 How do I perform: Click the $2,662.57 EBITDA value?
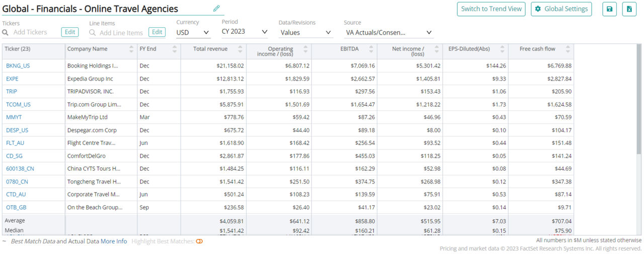click(x=363, y=79)
